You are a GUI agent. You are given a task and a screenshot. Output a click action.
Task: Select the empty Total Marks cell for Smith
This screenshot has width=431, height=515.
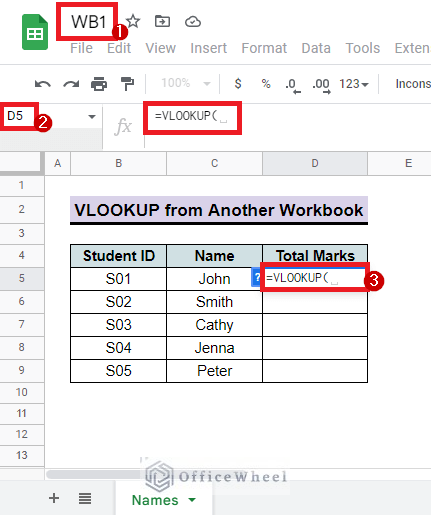click(315, 302)
